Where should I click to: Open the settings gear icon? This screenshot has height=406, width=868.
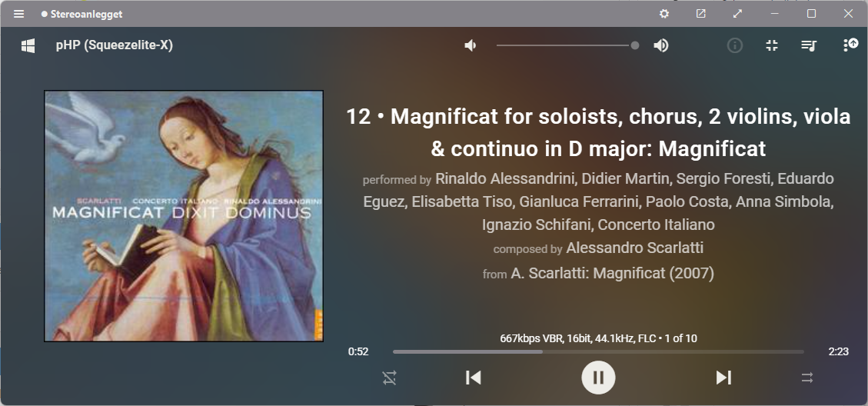coord(664,14)
